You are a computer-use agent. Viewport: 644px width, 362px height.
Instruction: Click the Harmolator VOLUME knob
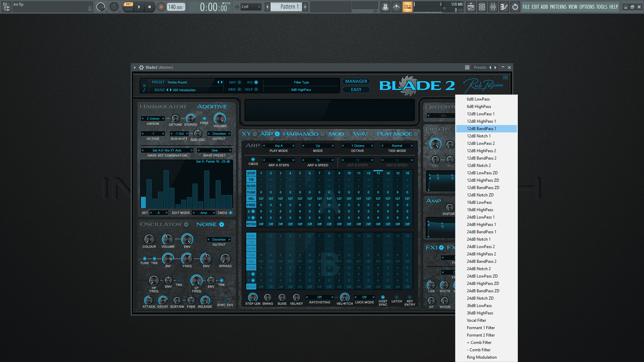pyautogui.click(x=220, y=118)
